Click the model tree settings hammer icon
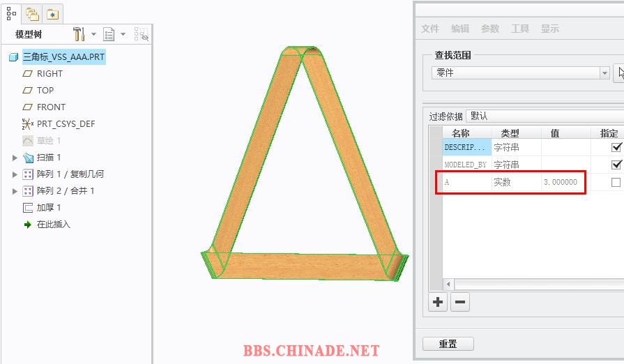This screenshot has width=624, height=364. pos(79,34)
